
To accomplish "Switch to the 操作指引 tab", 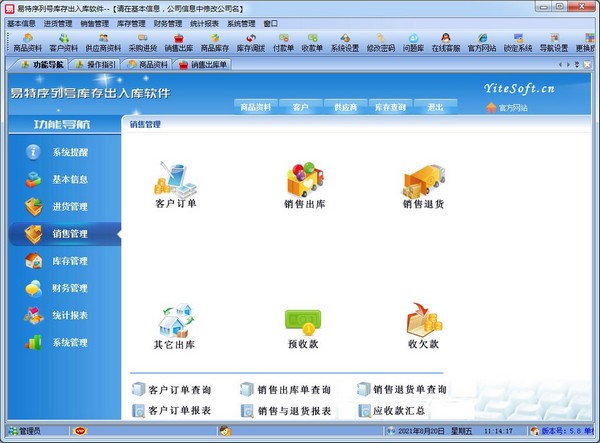I will pos(99,64).
